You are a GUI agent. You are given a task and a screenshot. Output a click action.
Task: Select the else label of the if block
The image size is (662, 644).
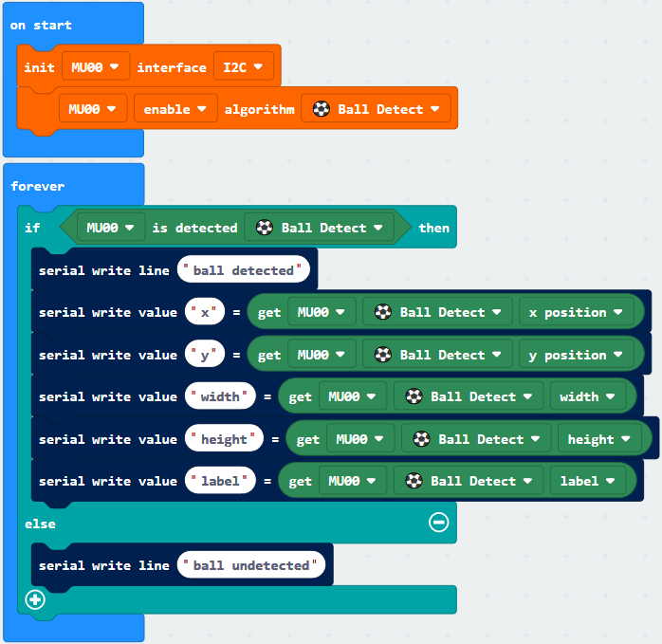coord(40,524)
